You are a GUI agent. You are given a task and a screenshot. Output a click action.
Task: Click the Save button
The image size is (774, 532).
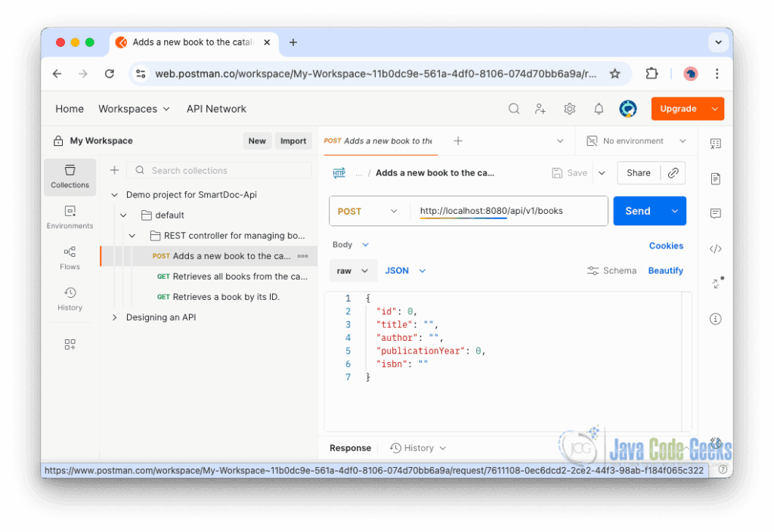pyautogui.click(x=570, y=173)
